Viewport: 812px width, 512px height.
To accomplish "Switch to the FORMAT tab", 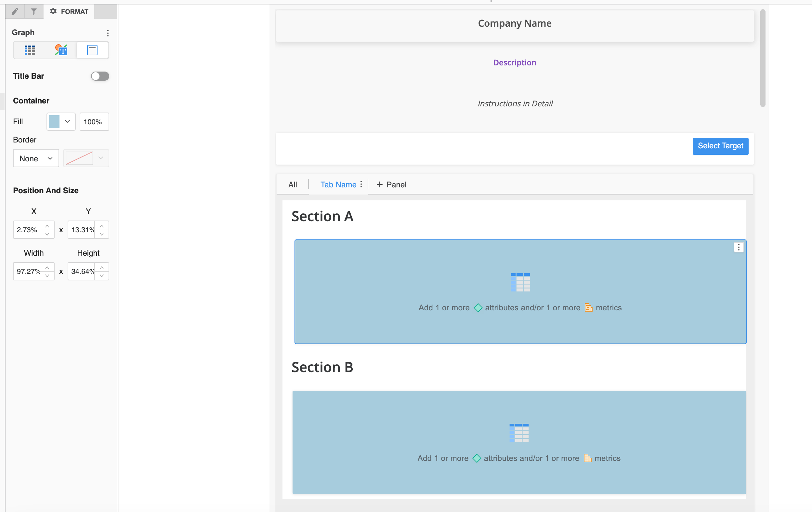I will pos(69,12).
